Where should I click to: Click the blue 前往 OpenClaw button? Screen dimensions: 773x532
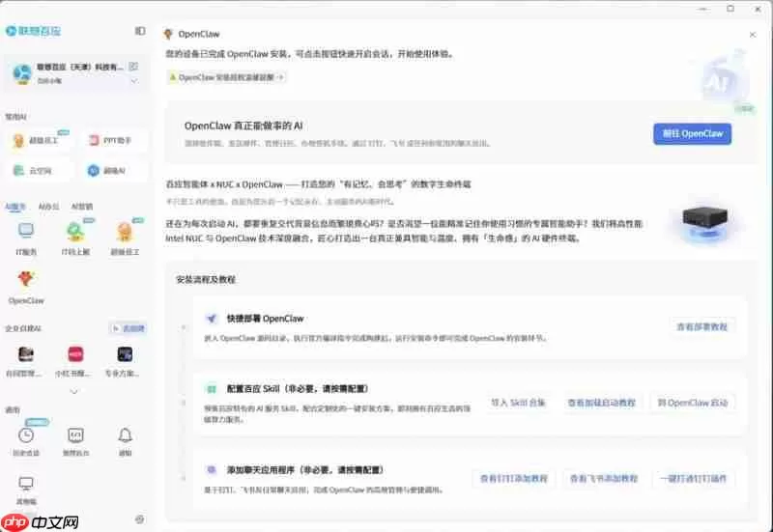coord(692,134)
